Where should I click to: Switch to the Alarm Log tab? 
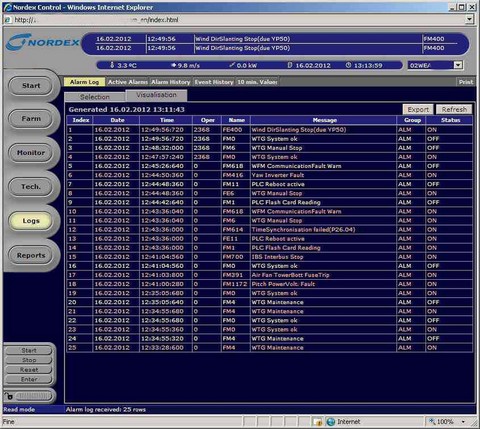pos(84,82)
